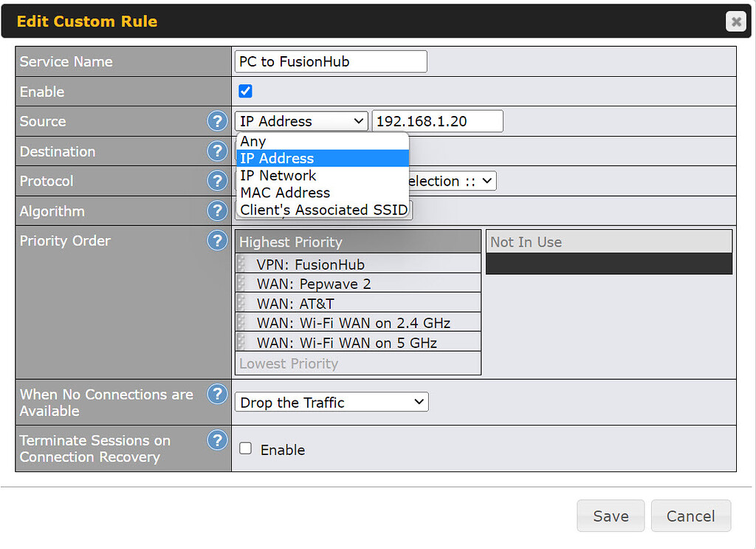Open the Priority Order help icon
Viewport: 756px width, 549px height.
pos(217,240)
